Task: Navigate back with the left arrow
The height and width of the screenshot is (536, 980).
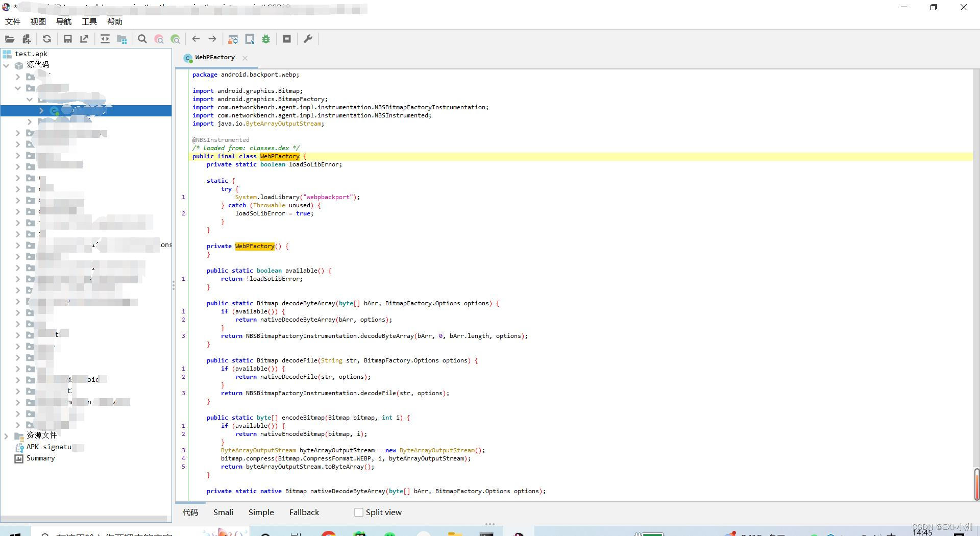Action: [x=196, y=39]
